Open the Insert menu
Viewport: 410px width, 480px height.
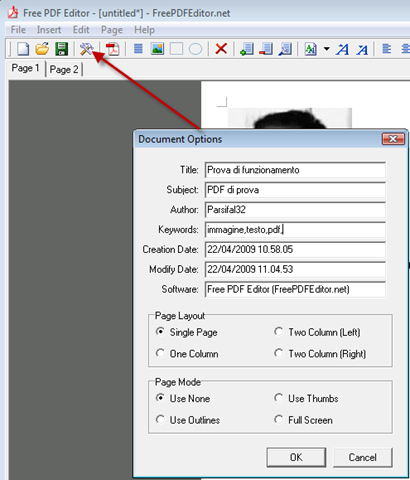pyautogui.click(x=49, y=30)
